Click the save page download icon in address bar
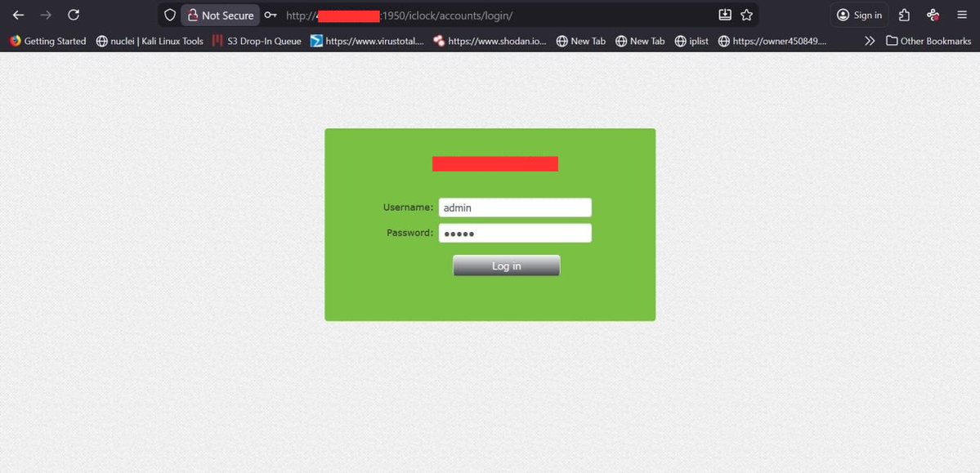Screen dimensions: 980x473 [724, 15]
